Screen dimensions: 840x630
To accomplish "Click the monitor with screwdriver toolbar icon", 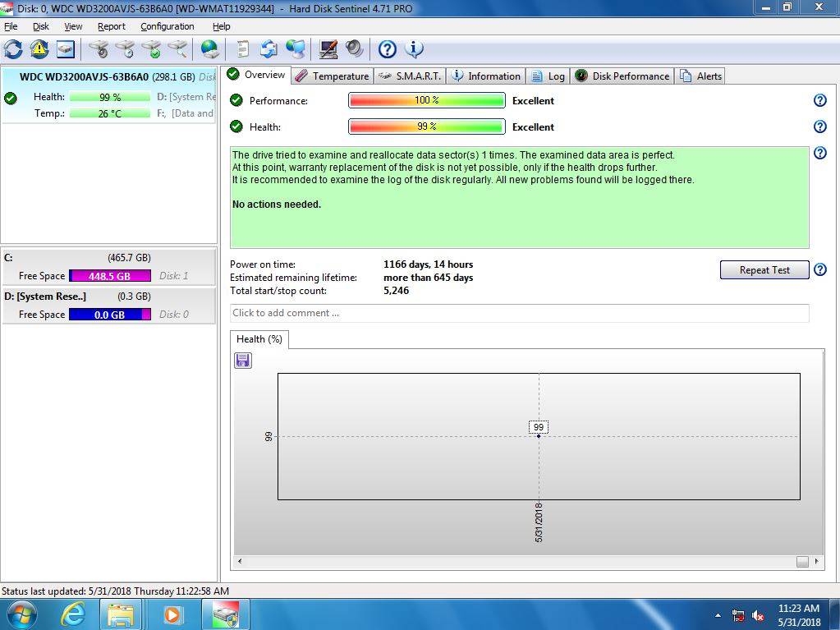I will tap(328, 49).
